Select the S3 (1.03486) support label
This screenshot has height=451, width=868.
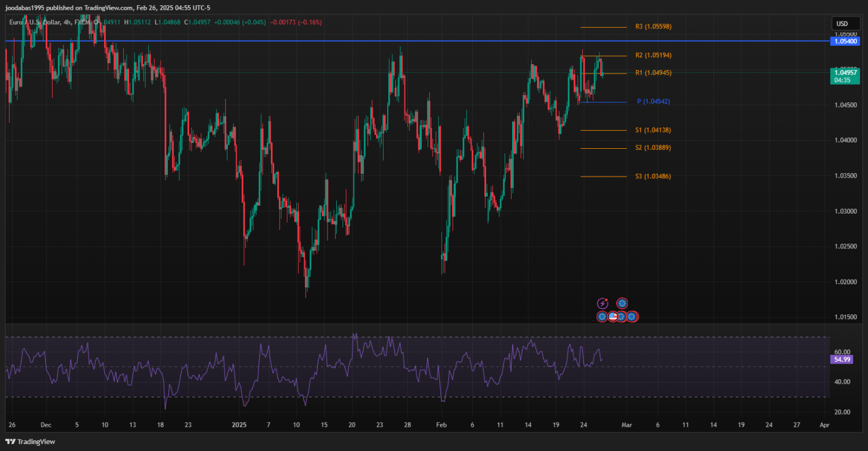click(x=653, y=176)
